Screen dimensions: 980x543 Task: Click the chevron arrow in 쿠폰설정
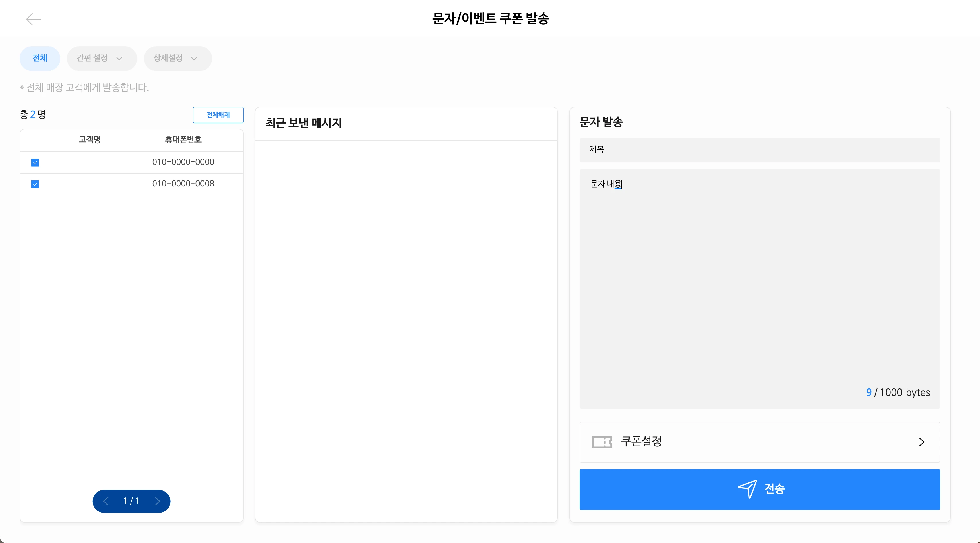tap(921, 442)
